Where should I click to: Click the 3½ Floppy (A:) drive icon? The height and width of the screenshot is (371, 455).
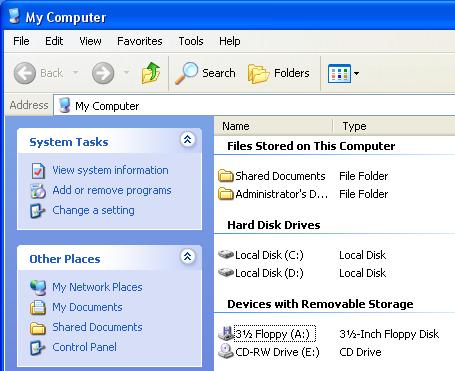(226, 333)
